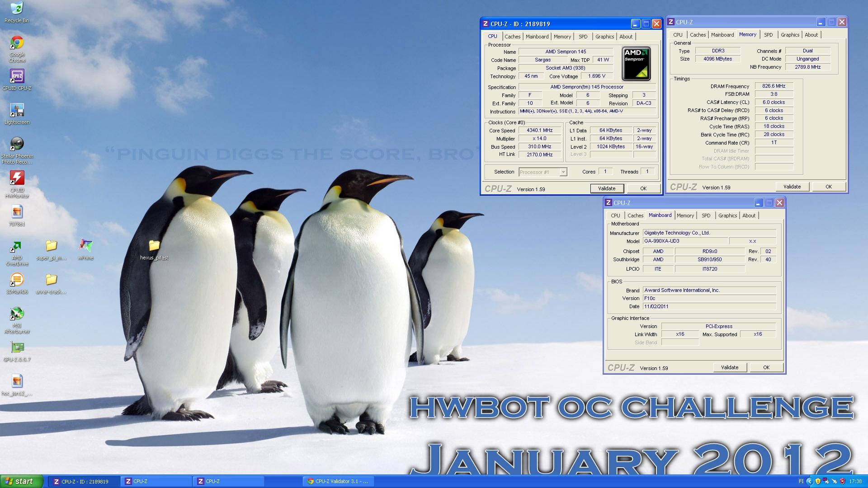Click the AMD Sempron processor logo
This screenshot has width=868, height=488.
636,64
